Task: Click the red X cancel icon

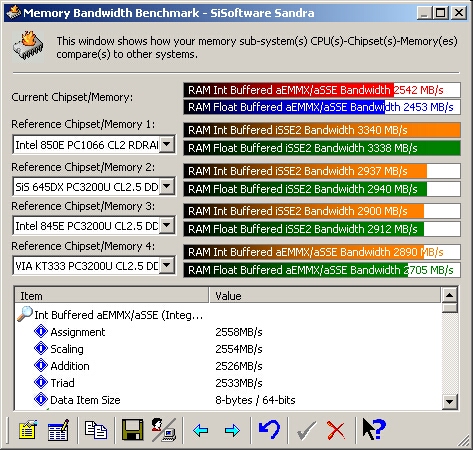Action: [x=336, y=430]
